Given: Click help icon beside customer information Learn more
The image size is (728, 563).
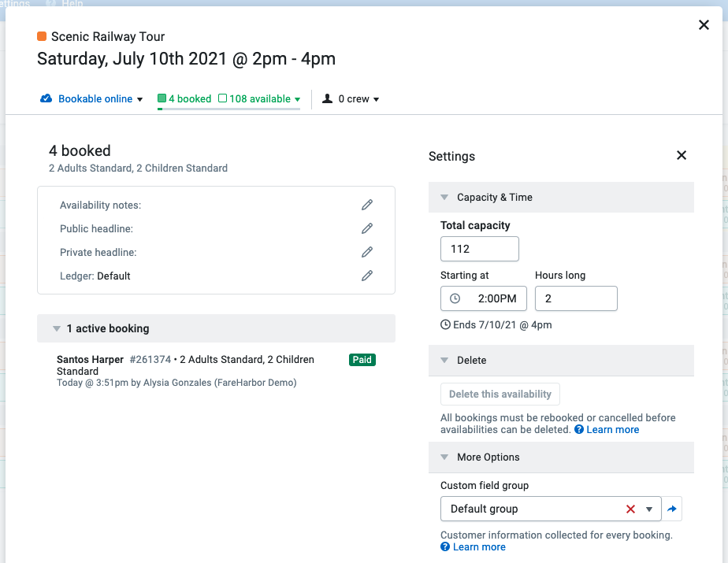Looking at the screenshot, I should point(445,546).
